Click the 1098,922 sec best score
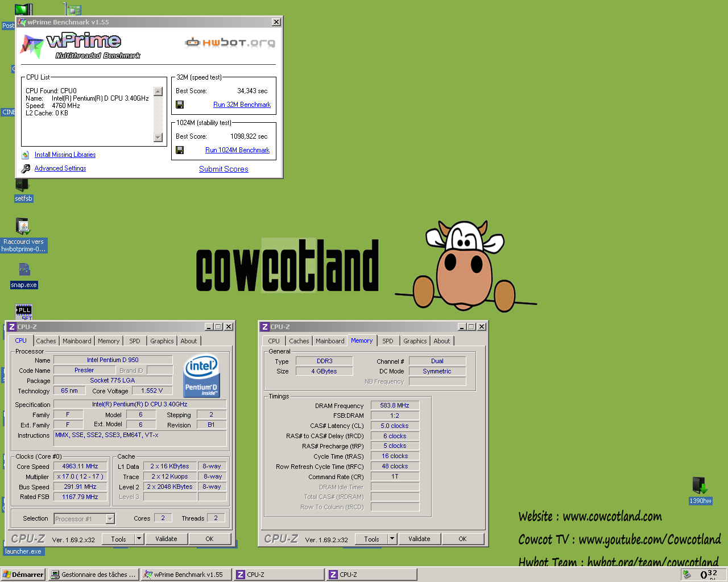Viewport: 728px width, 582px height. point(249,136)
